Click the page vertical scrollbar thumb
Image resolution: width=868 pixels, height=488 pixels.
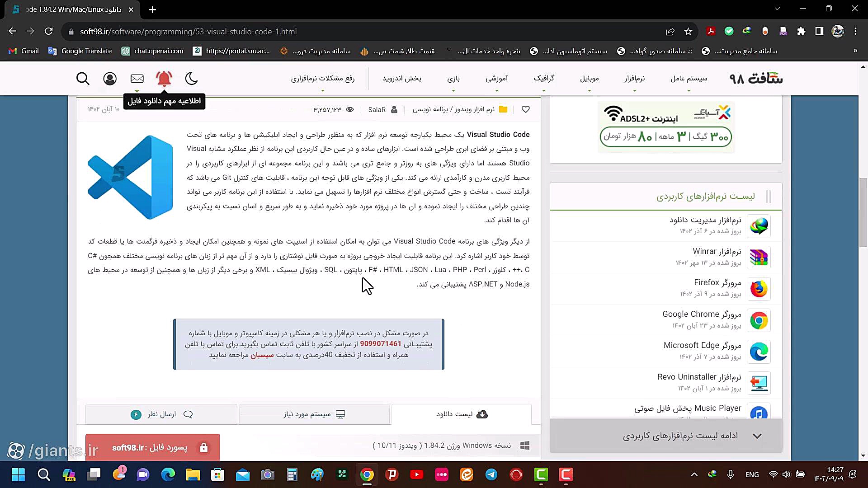click(x=863, y=212)
